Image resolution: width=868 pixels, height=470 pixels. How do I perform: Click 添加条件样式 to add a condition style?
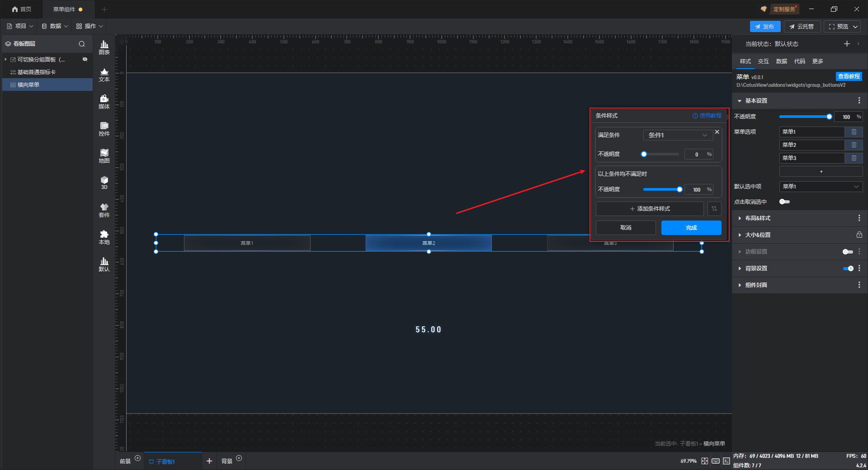click(650, 209)
